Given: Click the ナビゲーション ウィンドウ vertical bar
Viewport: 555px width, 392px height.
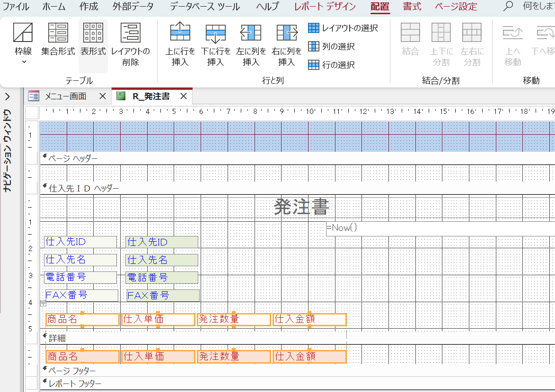Looking at the screenshot, I should coord(8,150).
